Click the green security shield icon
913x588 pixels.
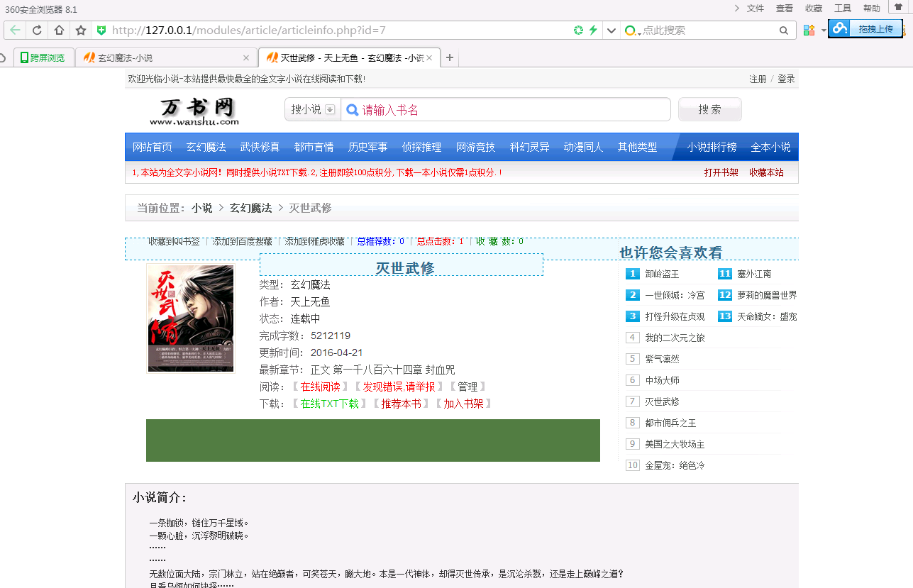click(x=101, y=30)
